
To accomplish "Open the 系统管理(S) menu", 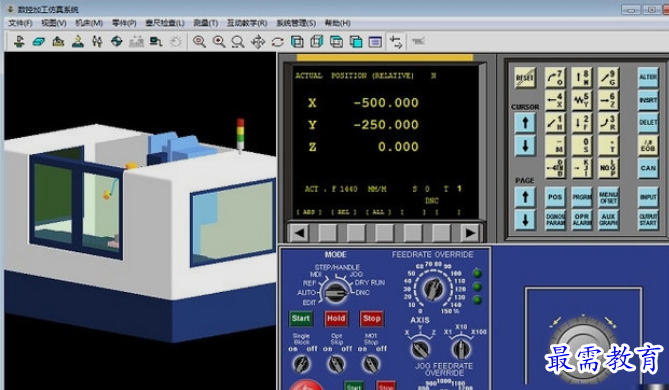I will tap(296, 23).
